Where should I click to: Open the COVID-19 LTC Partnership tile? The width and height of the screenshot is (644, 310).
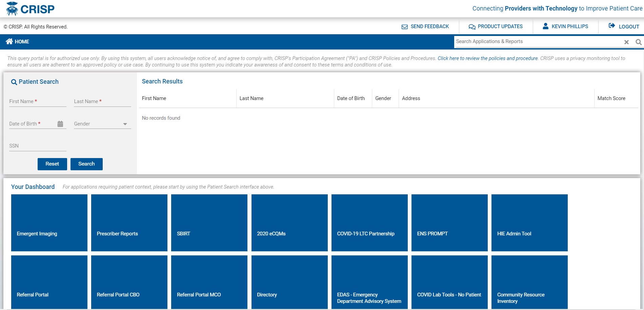click(369, 223)
